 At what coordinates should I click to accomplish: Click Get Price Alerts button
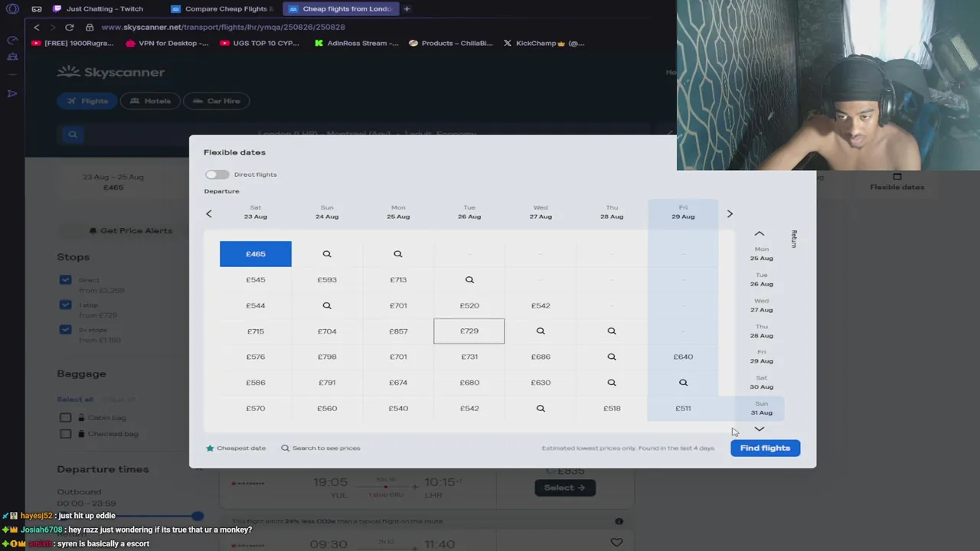pos(131,230)
